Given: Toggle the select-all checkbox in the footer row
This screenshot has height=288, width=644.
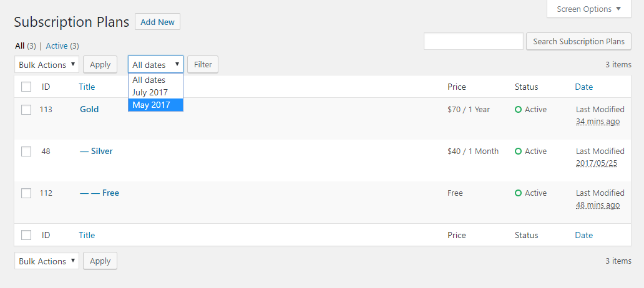Looking at the screenshot, I should (26, 235).
